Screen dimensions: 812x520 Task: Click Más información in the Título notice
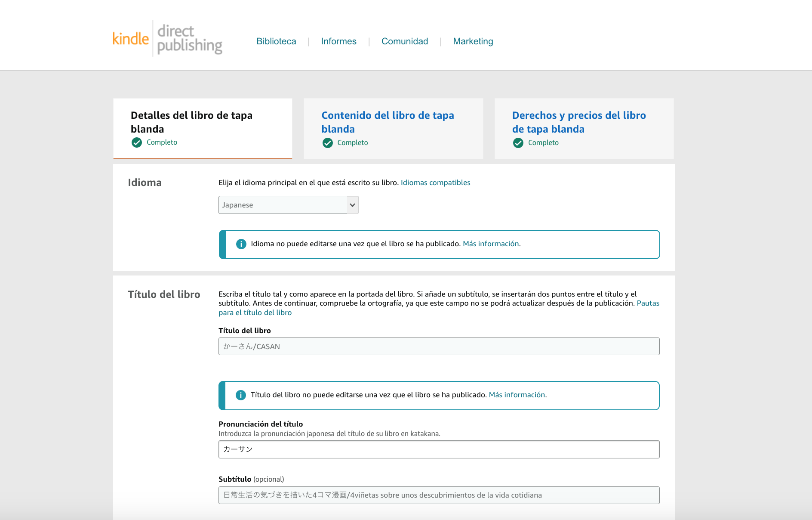(x=517, y=395)
